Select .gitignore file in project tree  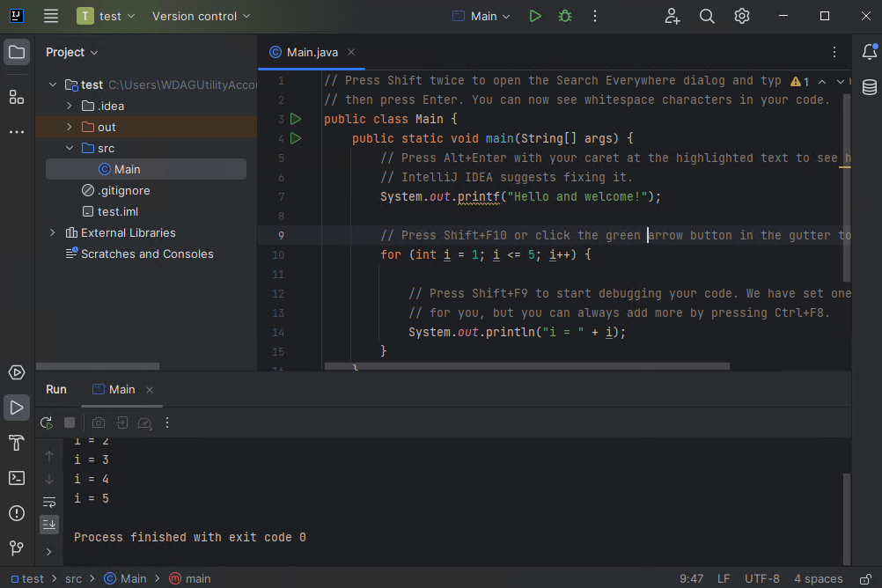[123, 190]
